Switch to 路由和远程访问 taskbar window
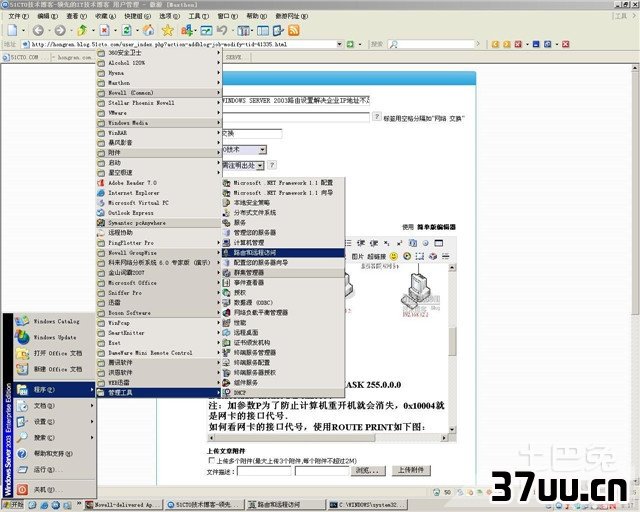The width and height of the screenshot is (640, 512). click(286, 505)
